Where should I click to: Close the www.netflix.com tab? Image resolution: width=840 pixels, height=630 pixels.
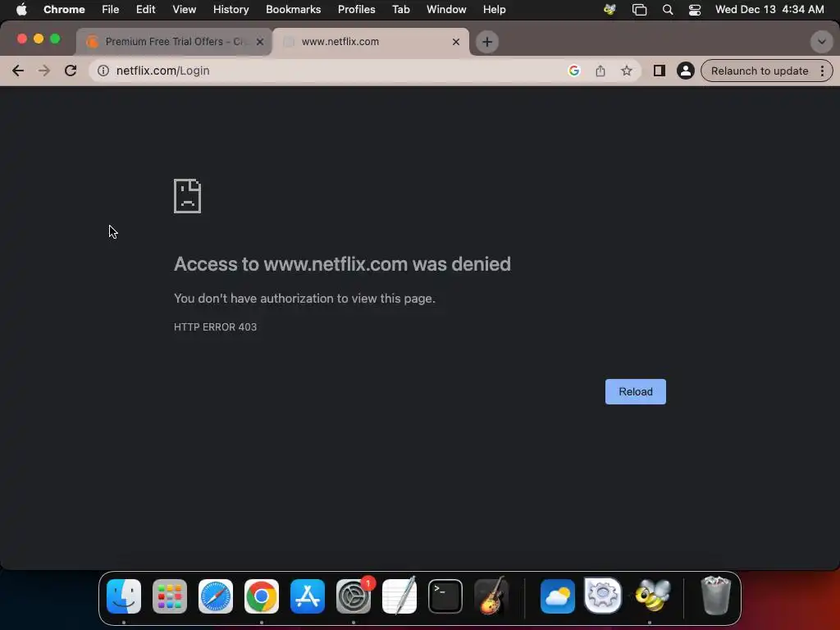pos(456,42)
